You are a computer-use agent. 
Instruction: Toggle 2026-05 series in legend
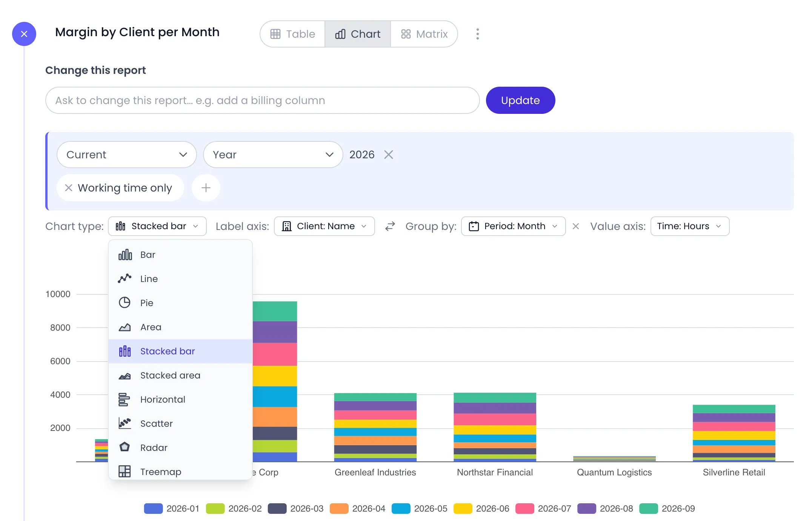pyautogui.click(x=420, y=509)
